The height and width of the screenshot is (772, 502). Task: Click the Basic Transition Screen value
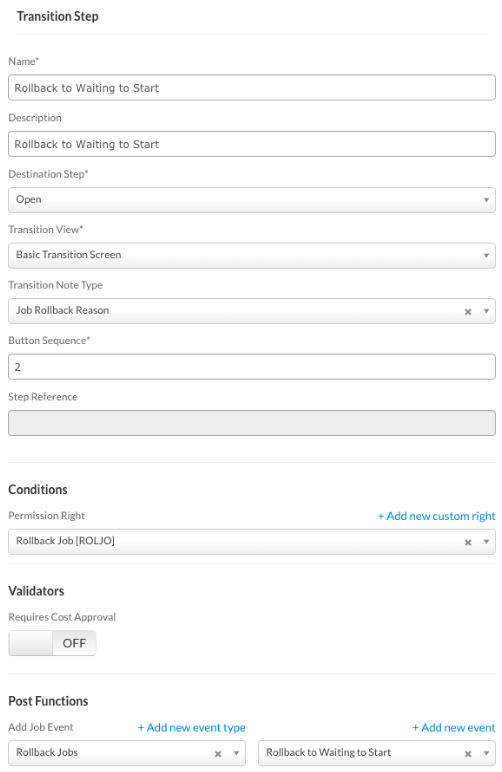pyautogui.click(x=68, y=255)
